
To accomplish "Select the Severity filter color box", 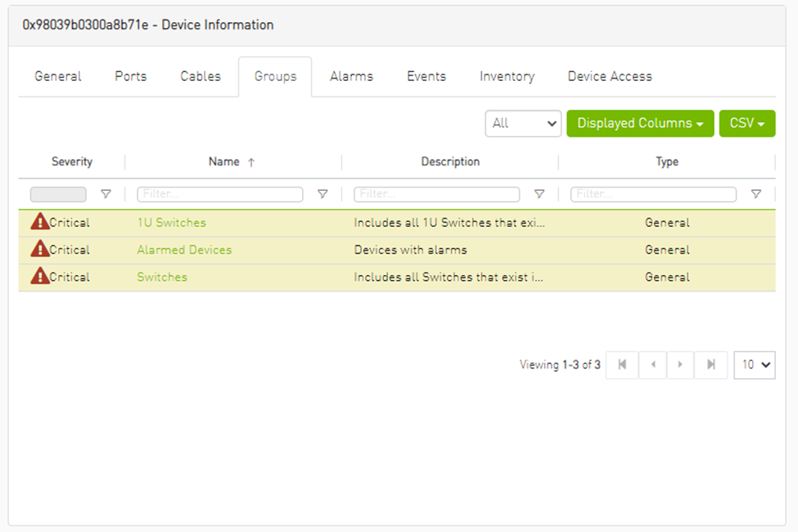I will (x=58, y=195).
